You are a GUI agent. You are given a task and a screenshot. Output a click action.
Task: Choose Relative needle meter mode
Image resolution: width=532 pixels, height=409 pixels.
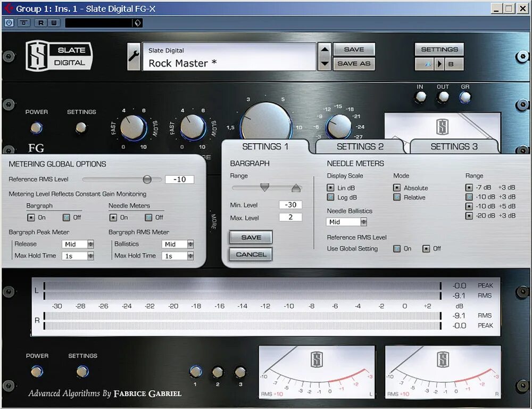pyautogui.click(x=397, y=197)
